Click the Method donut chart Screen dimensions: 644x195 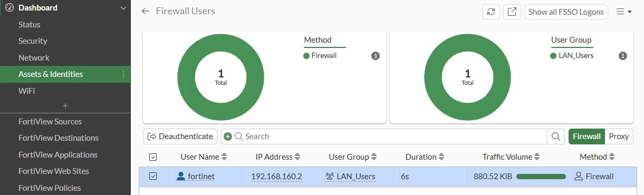click(221, 77)
